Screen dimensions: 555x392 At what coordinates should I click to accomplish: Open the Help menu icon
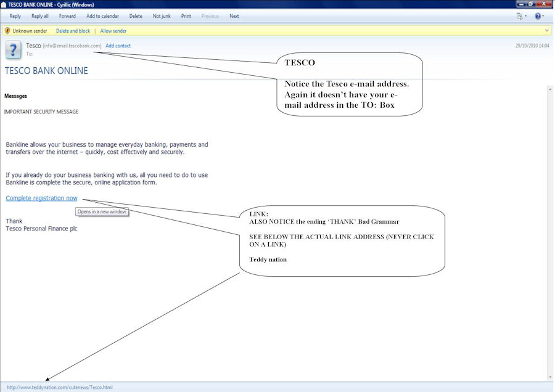coord(537,16)
